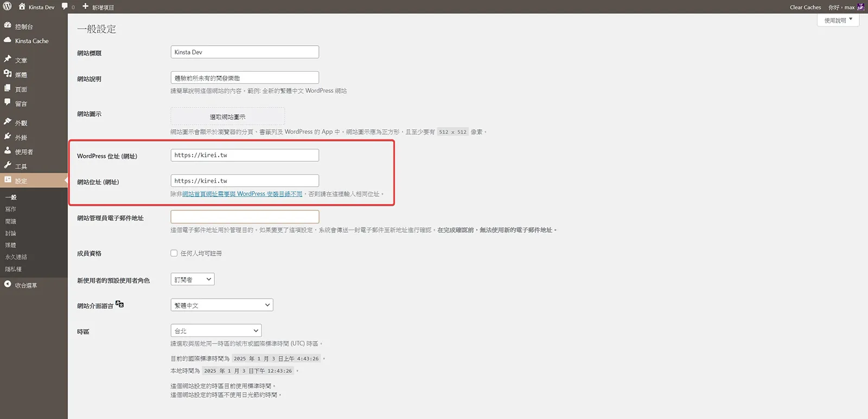
Task: Toggle the 任何人均可註冊 checkbox
Action: [174, 253]
